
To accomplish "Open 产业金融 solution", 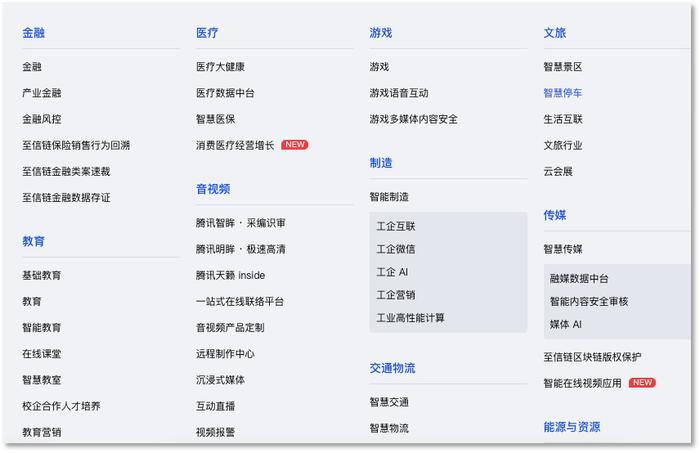I will pos(42,93).
